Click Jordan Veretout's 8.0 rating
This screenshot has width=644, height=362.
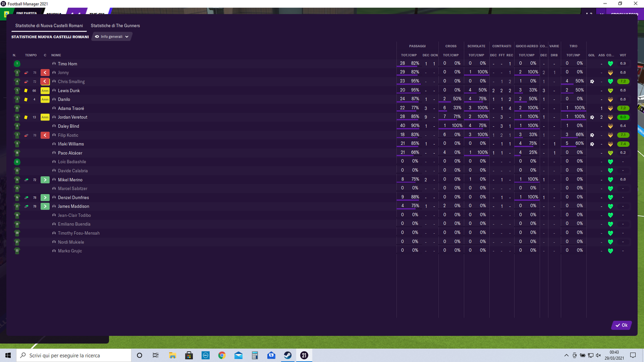[x=623, y=117]
